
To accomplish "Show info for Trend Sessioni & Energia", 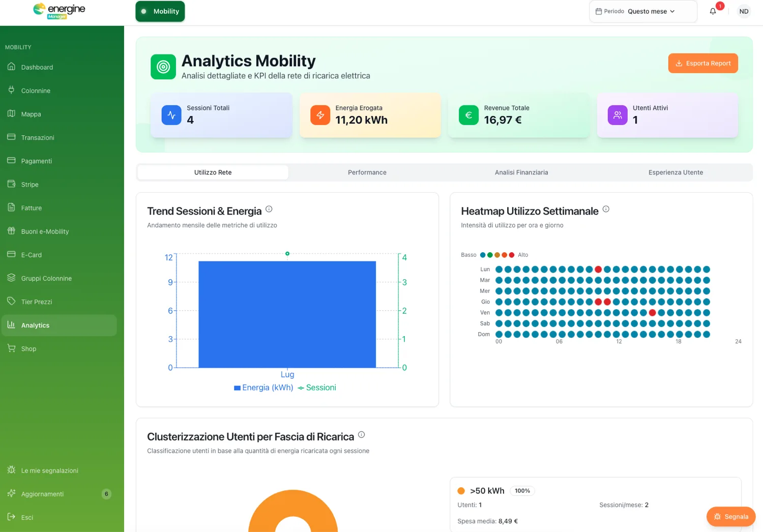I will click(269, 209).
